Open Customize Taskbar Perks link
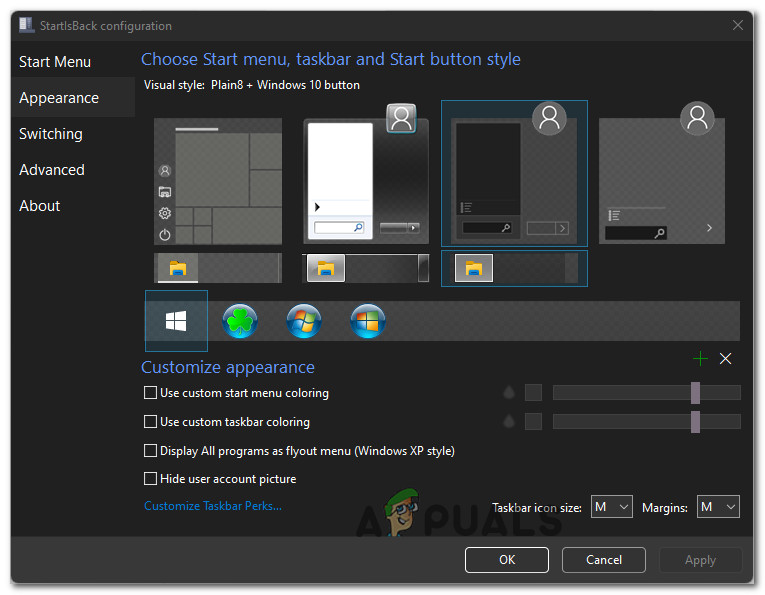The width and height of the screenshot is (765, 595). 213,506
